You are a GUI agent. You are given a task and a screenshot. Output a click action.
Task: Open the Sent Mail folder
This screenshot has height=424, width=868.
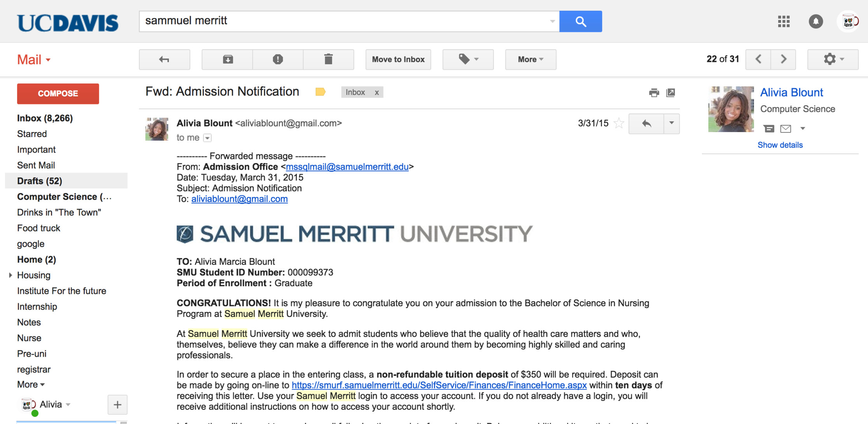[36, 165]
